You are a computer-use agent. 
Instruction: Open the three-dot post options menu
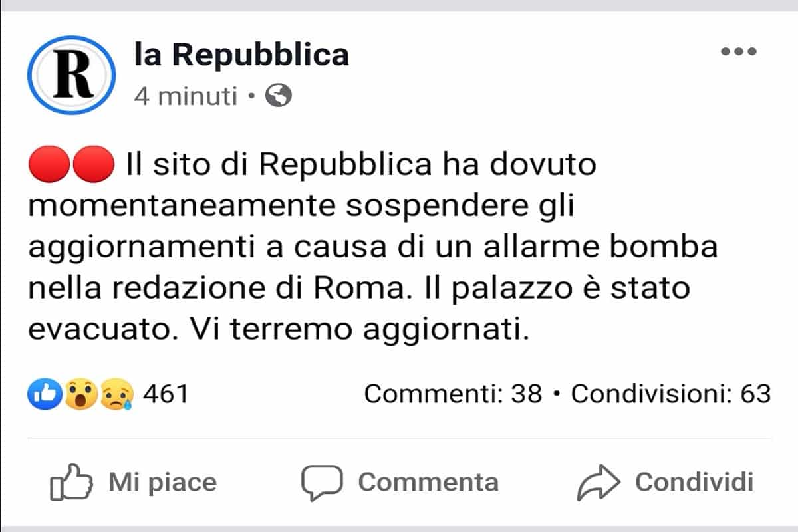click(x=739, y=51)
